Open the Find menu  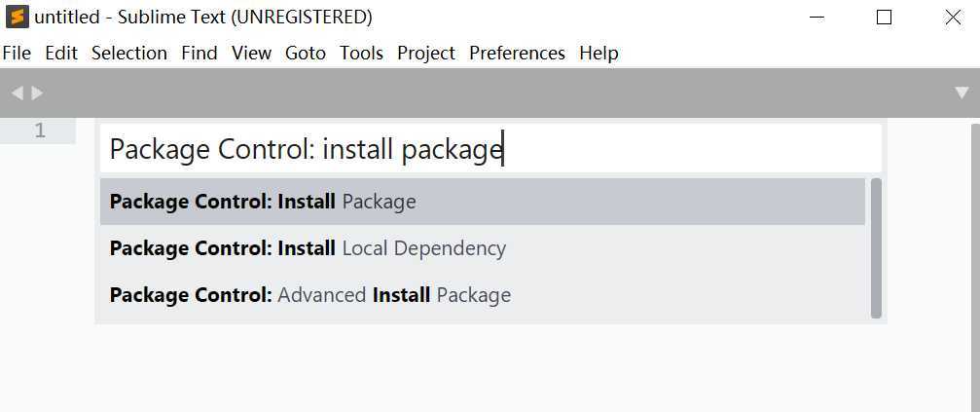point(200,54)
